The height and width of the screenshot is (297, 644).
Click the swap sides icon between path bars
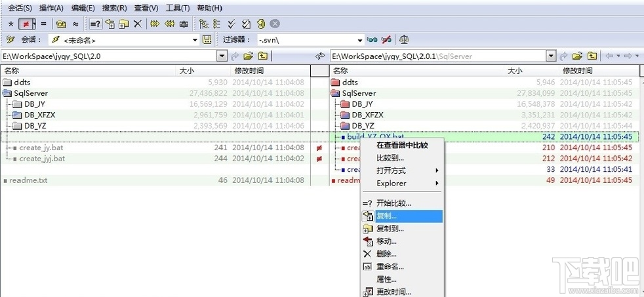click(x=320, y=56)
